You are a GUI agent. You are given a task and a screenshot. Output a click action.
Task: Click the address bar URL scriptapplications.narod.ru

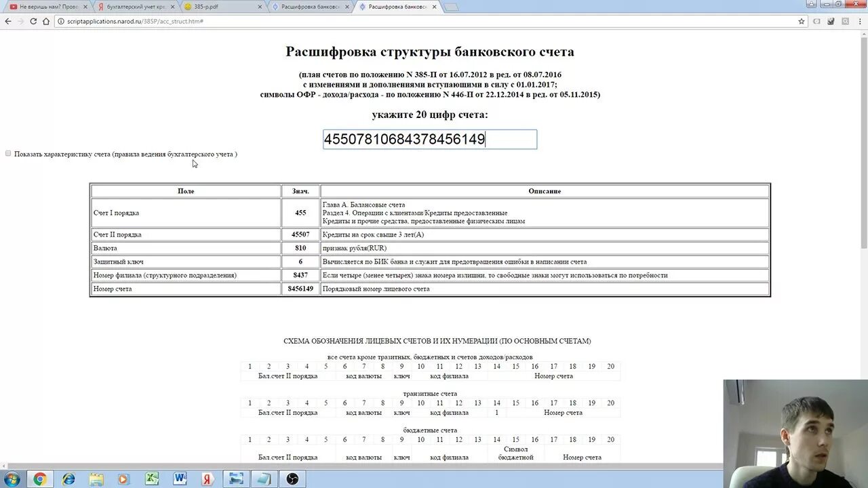pyautogui.click(x=136, y=21)
